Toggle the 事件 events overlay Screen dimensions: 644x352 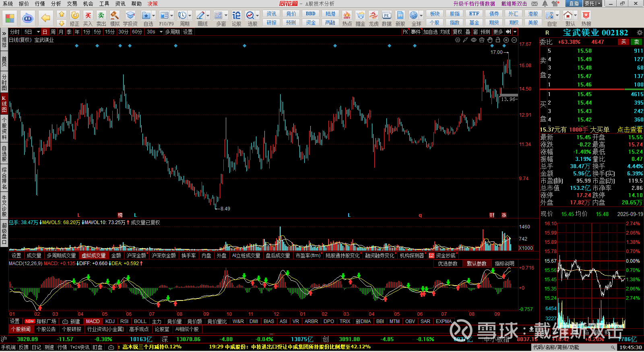coord(416,32)
